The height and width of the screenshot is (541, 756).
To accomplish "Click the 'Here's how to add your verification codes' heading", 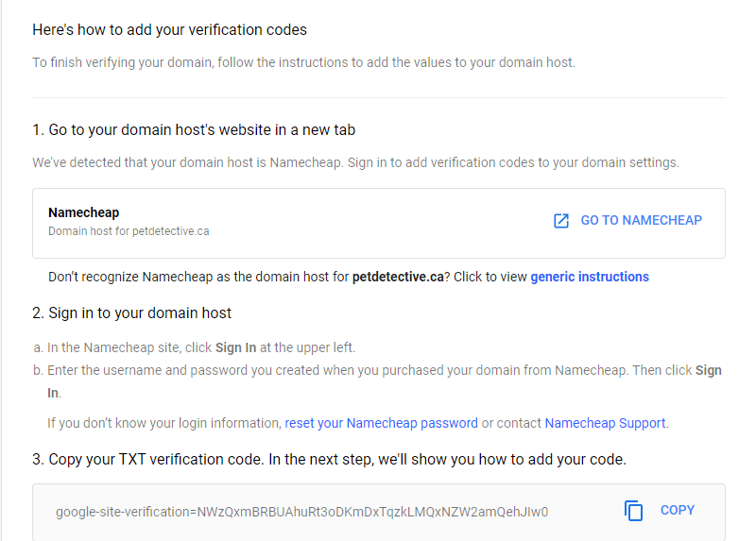I will [169, 30].
